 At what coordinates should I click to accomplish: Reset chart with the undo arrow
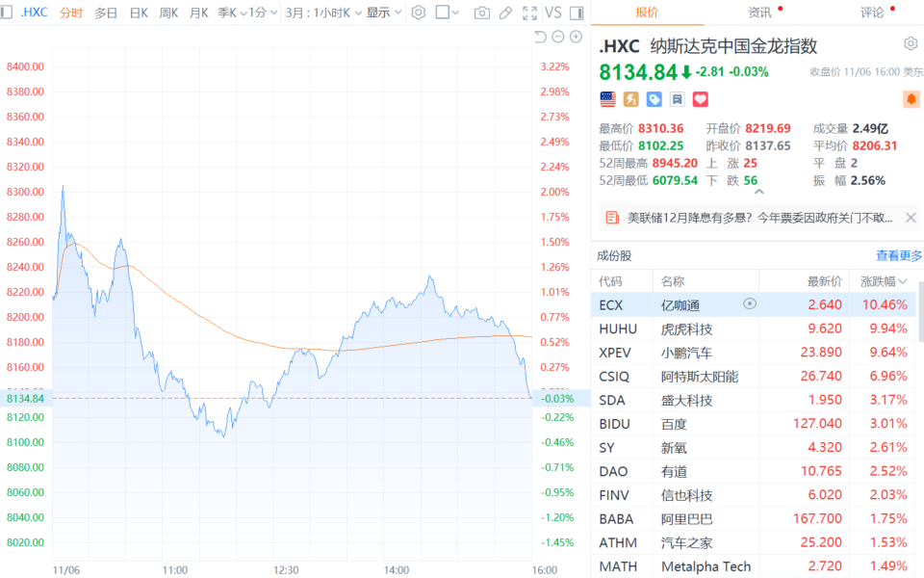click(x=540, y=38)
